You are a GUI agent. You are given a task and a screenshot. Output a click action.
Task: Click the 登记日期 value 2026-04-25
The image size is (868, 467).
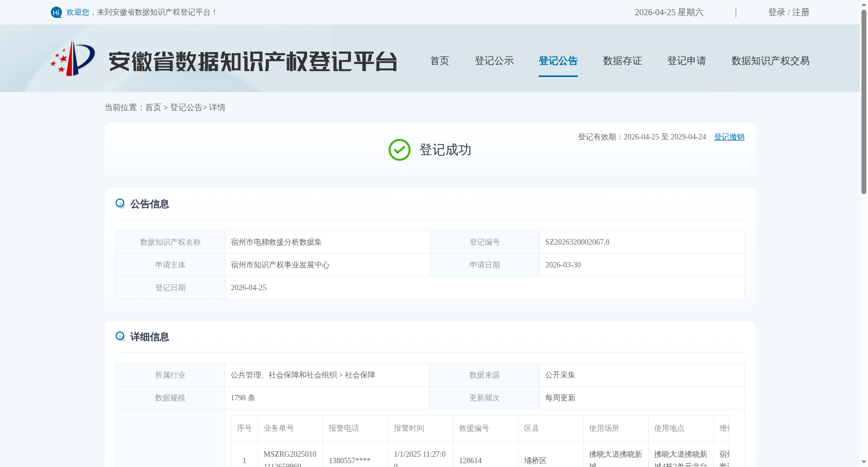click(248, 287)
